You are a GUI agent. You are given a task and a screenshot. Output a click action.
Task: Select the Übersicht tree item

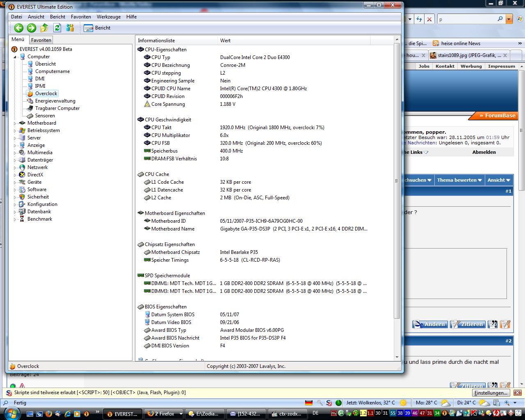pos(46,64)
